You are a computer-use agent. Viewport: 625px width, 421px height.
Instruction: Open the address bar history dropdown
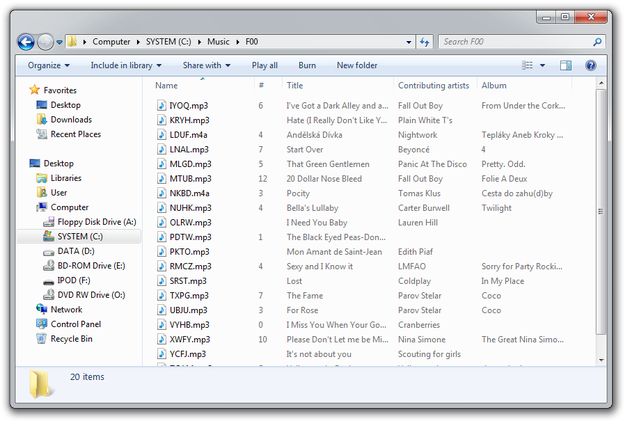coord(409,42)
